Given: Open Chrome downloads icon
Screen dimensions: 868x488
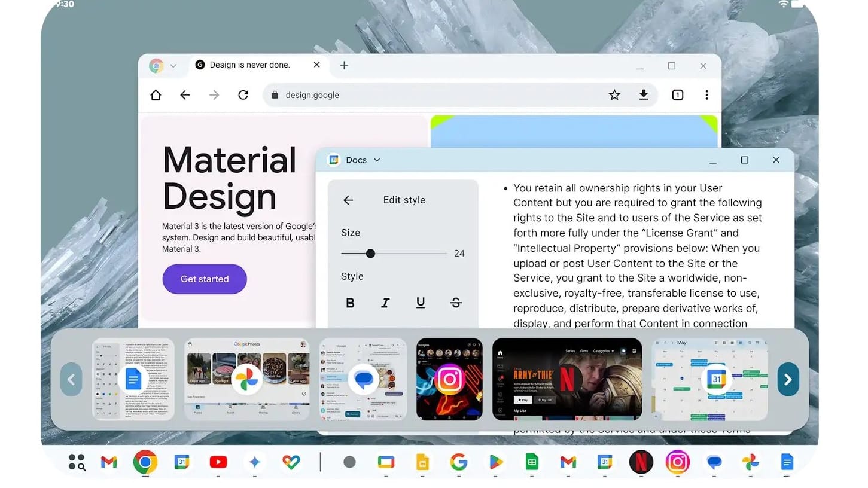Looking at the screenshot, I should pyautogui.click(x=644, y=95).
